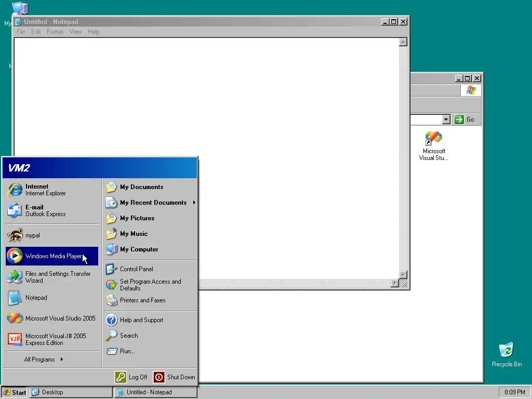532x399 pixels.
Task: Open the Recycle Bin desktop icon
Action: 507,354
